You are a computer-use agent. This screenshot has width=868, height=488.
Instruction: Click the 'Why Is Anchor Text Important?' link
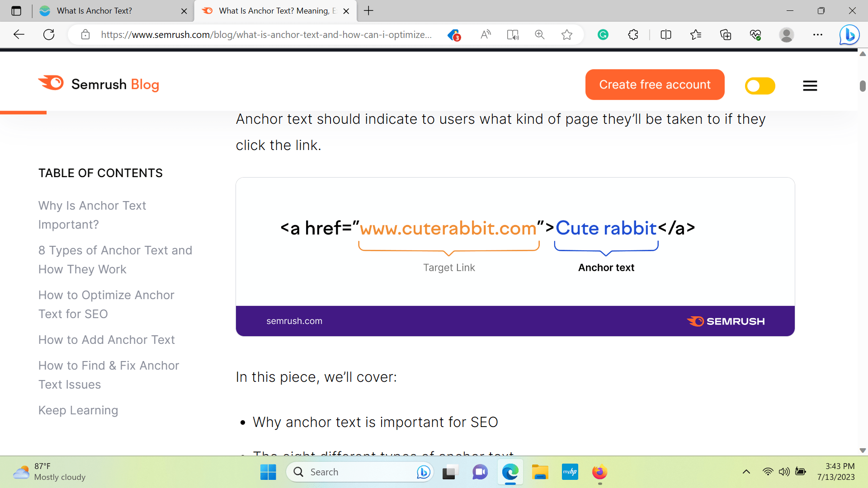[92, 215]
